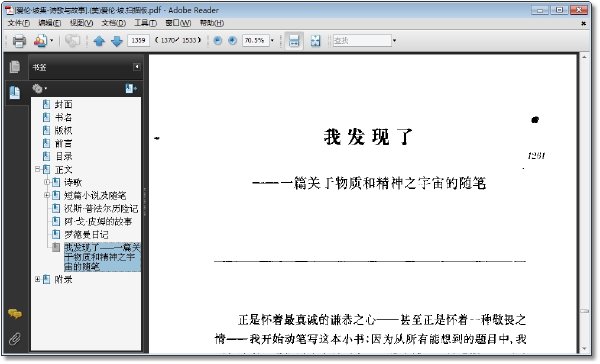The image size is (600, 364).
Task: Click the toolbar close x at menu bar right
Action: [584, 23]
